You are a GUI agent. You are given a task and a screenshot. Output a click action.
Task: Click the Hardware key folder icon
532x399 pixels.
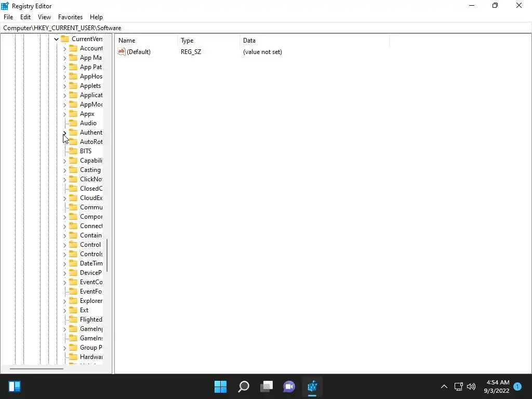point(73,356)
